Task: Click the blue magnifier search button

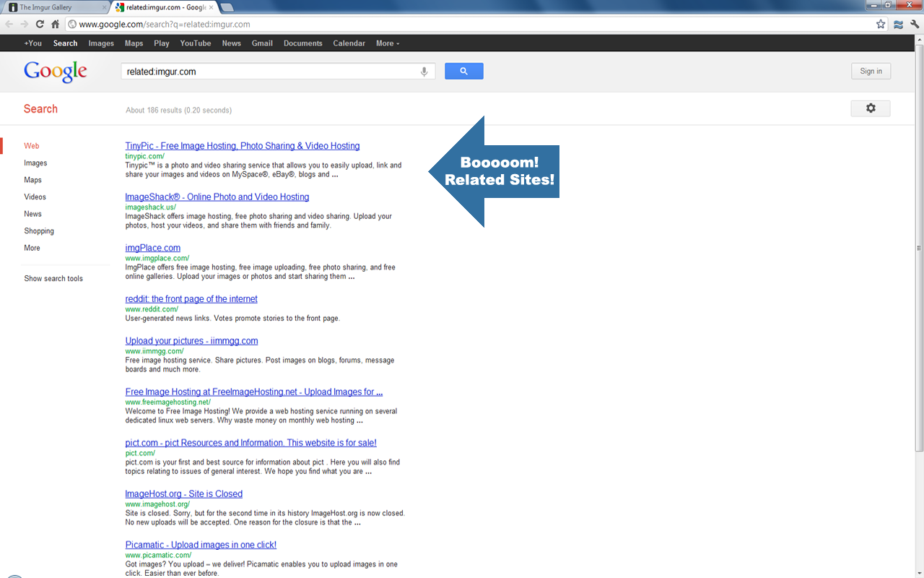Action: (464, 71)
